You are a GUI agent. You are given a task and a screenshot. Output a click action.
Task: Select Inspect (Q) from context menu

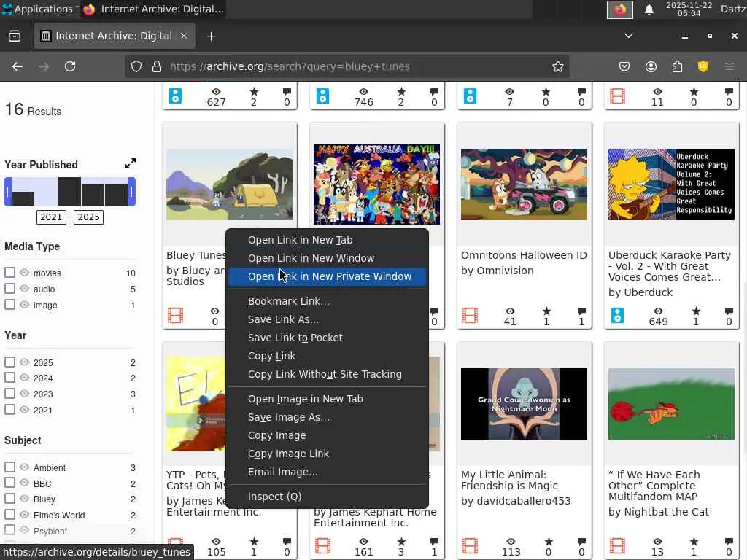(x=327, y=497)
